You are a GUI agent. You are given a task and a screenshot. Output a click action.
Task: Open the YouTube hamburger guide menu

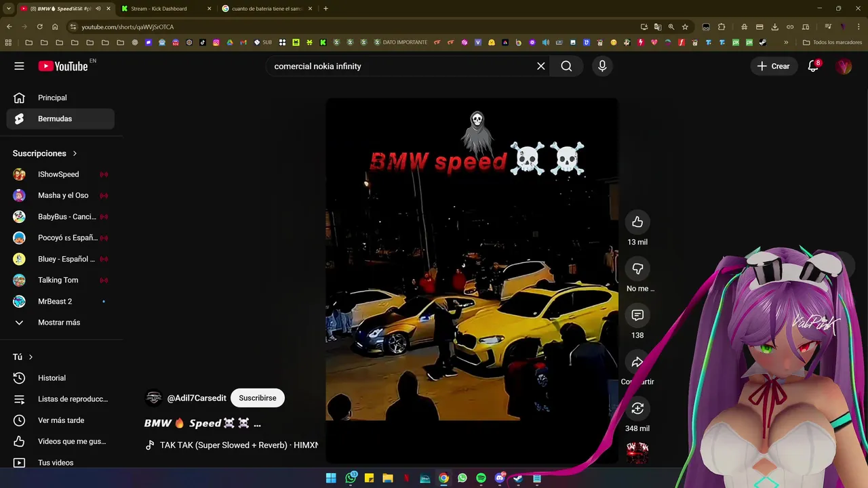click(x=19, y=66)
